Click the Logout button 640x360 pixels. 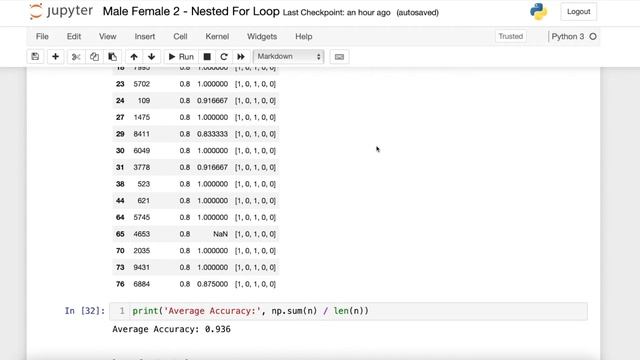click(x=578, y=12)
